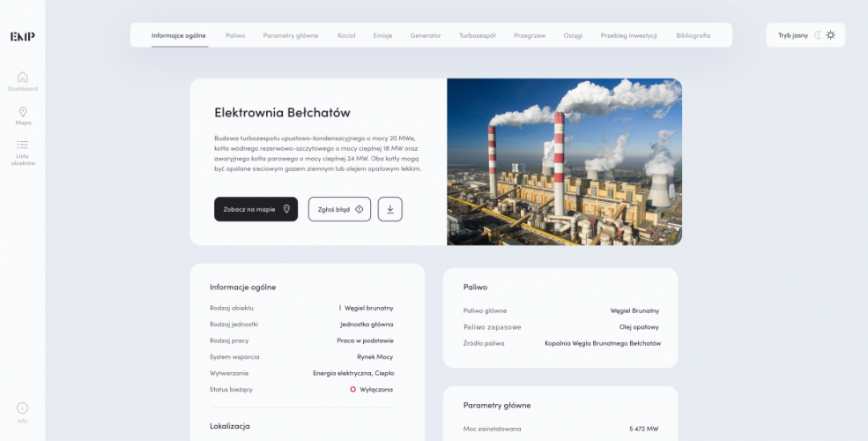Viewport: 868px width, 441px height.
Task: Open the Lista obiektów list icon
Action: (23, 145)
